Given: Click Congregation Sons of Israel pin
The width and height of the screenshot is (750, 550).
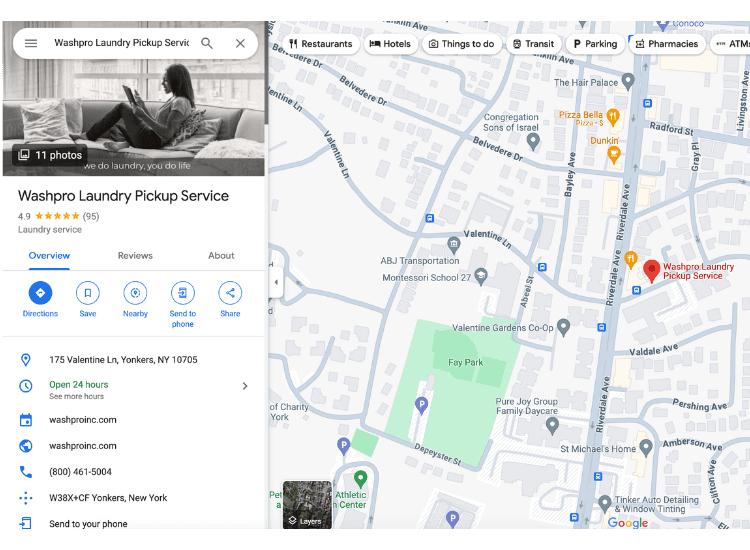Looking at the screenshot, I should click(x=533, y=142).
